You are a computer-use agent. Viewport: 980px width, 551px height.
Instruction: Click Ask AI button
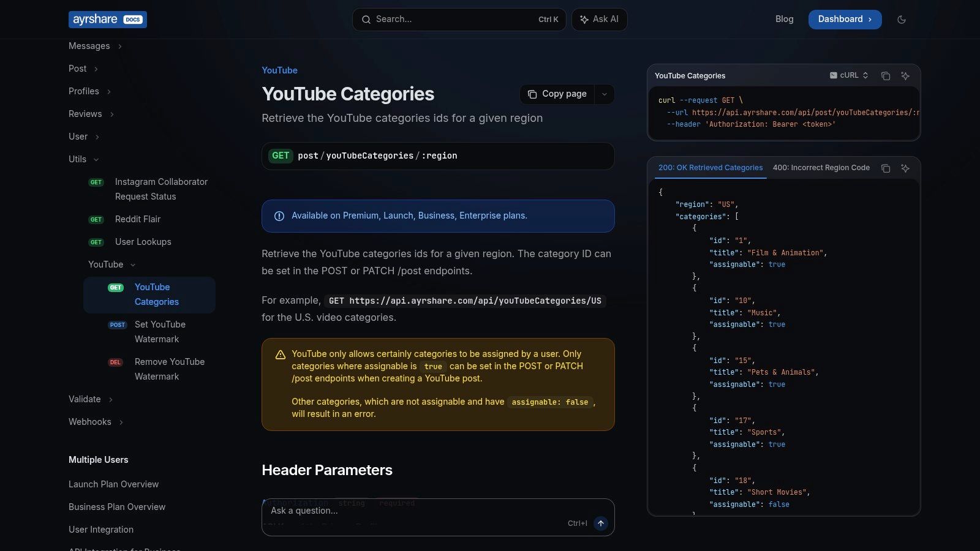click(x=599, y=20)
